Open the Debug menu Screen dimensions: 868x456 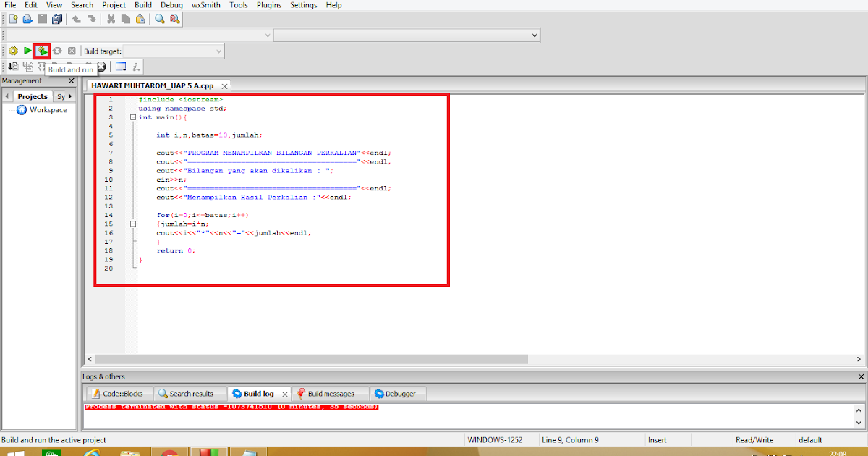coord(171,5)
